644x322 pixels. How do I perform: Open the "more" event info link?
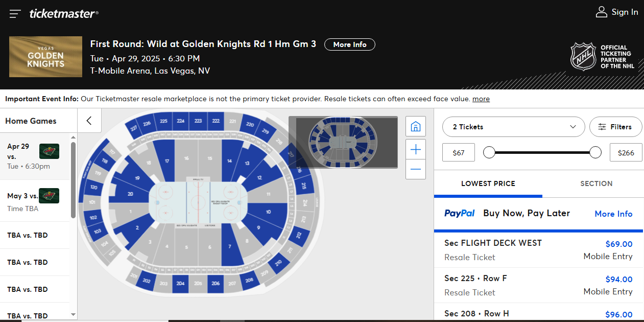pos(481,99)
